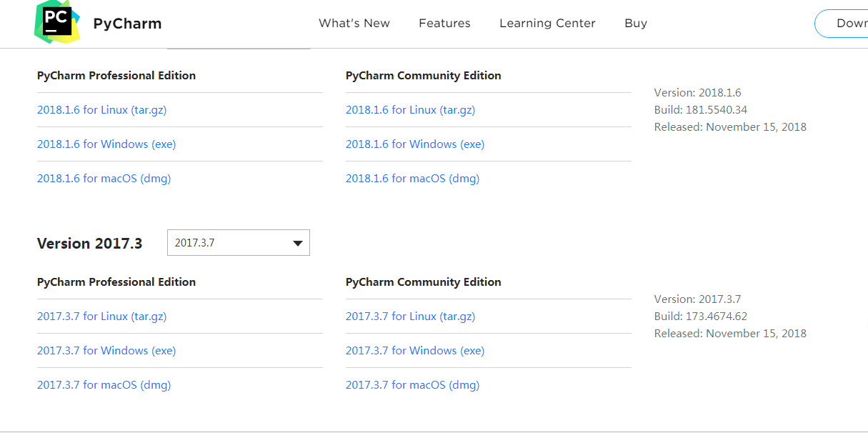Download Community 2017.3.7 for macOS (dmg)
Viewport: 868px width, 433px height.
[x=412, y=385]
